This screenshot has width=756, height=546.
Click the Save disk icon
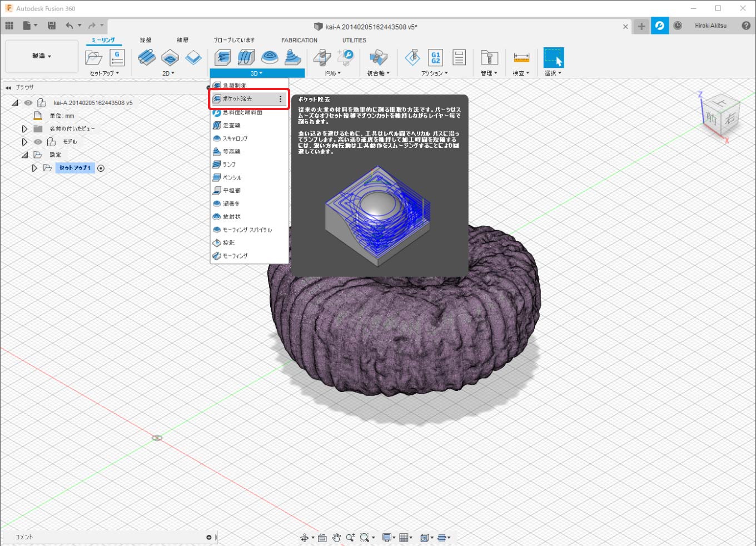[x=52, y=26]
